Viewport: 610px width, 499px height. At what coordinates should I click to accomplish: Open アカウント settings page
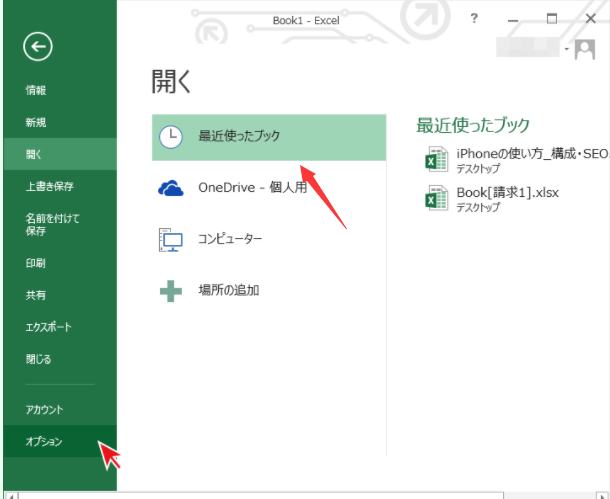(x=60, y=410)
